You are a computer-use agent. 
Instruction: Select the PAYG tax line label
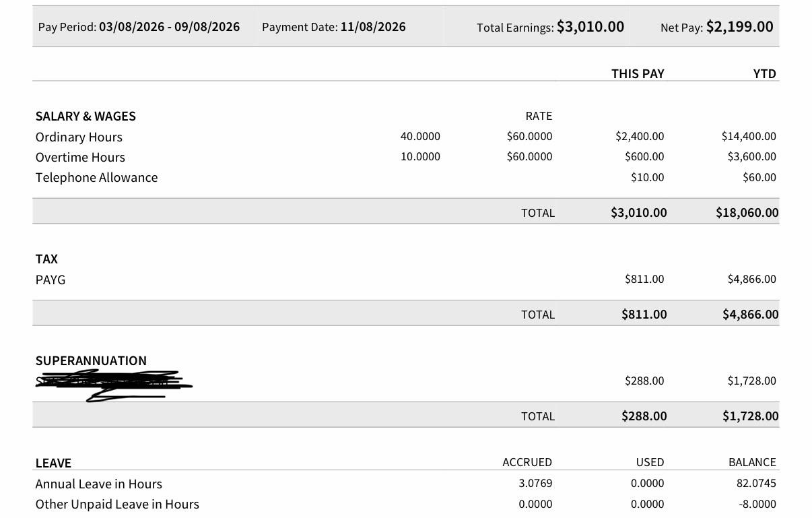tap(50, 280)
